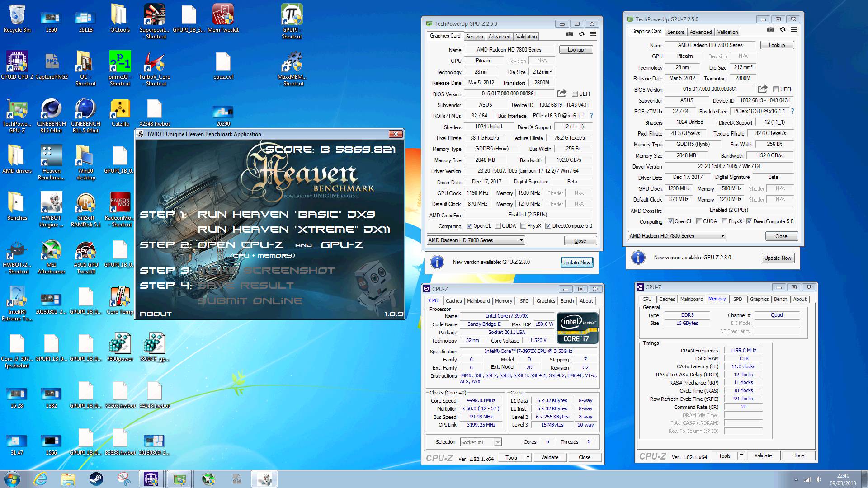The image size is (868, 488).
Task: Open the Socket #1 selection dropdown in CPU-Z
Action: pos(481,442)
